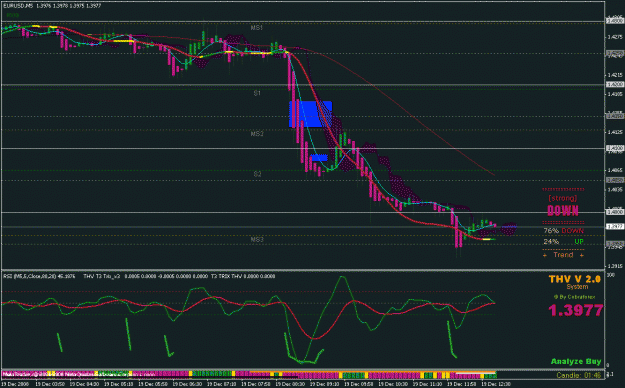Click the large 1.3977 price display

(576, 310)
